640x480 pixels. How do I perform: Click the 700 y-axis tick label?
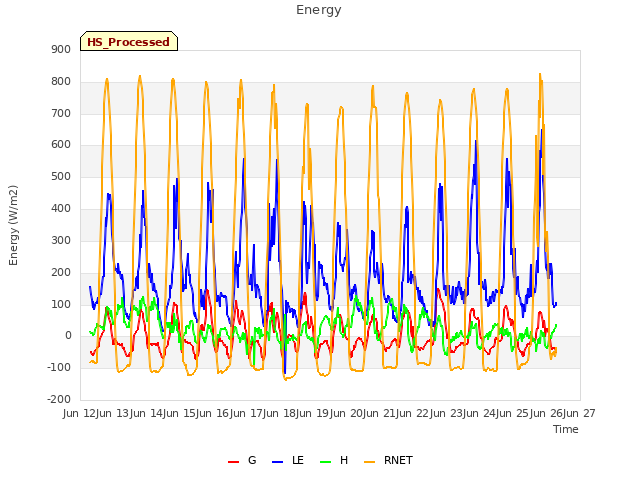(x=61, y=113)
